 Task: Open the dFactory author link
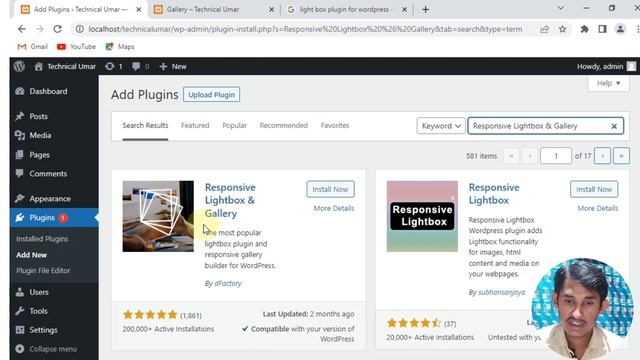point(228,283)
